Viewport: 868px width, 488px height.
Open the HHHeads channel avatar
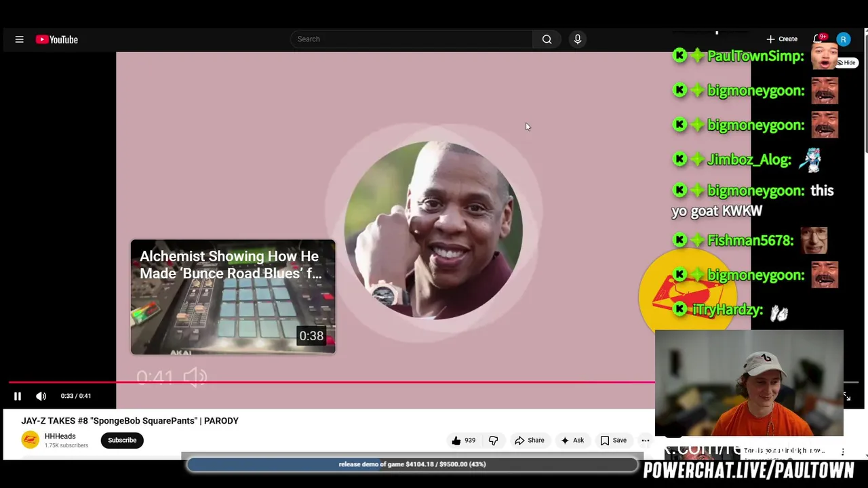click(x=30, y=440)
